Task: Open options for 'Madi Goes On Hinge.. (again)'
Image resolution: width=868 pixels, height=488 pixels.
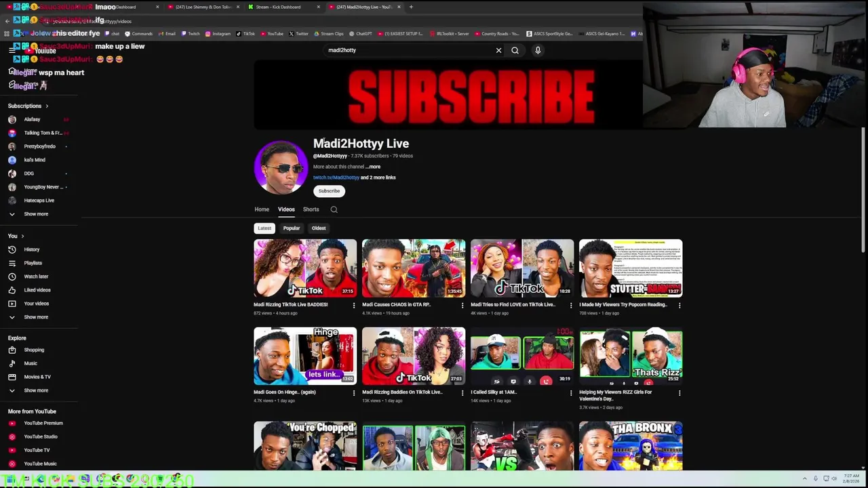Action: coord(353,392)
